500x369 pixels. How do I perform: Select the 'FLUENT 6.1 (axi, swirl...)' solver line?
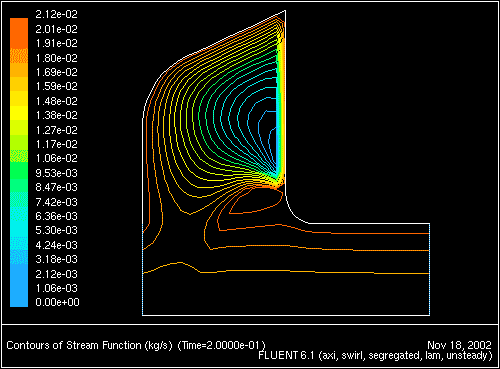pyautogui.click(x=375, y=356)
